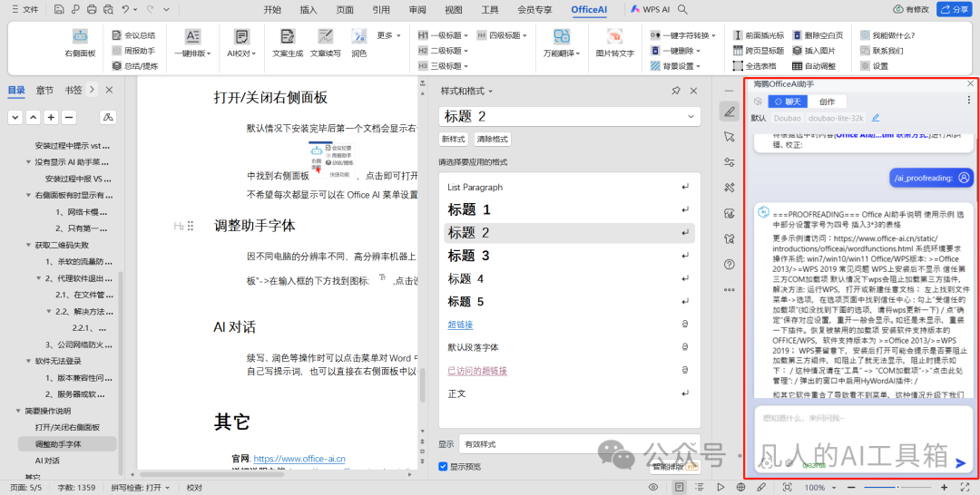Click the search magnifier next to WPS AI
Image resolution: width=980 pixels, height=495 pixels.
682,9
